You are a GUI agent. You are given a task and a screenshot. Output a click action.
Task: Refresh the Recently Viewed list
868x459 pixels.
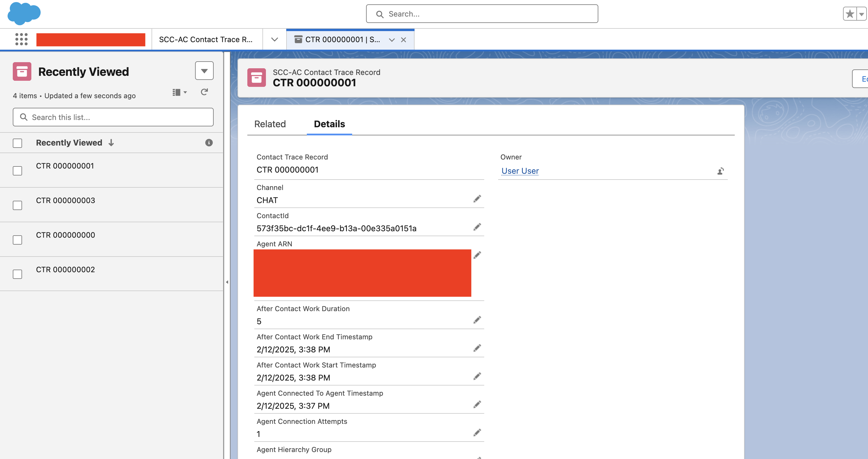[x=204, y=92]
